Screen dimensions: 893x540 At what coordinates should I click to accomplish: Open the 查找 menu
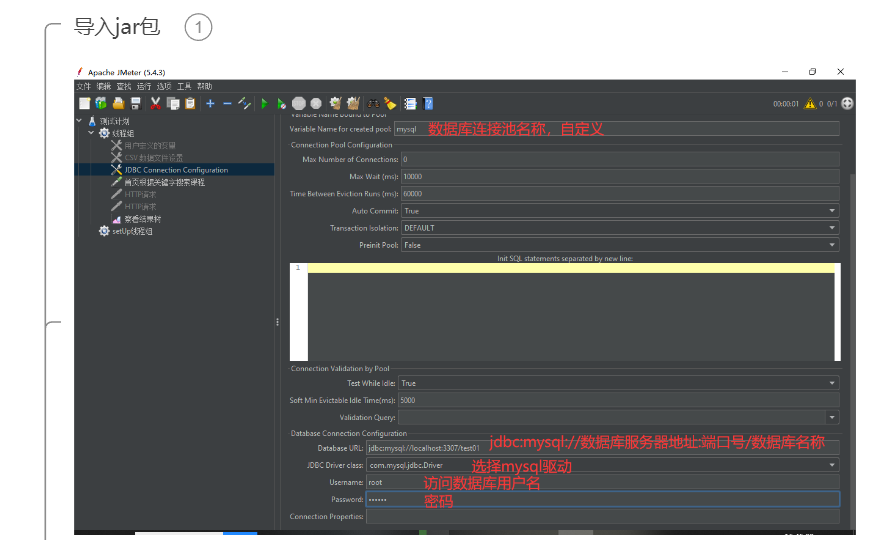(124, 87)
